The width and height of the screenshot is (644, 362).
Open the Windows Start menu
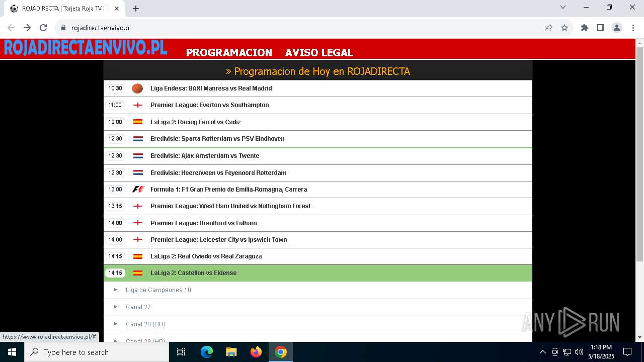click(12, 352)
